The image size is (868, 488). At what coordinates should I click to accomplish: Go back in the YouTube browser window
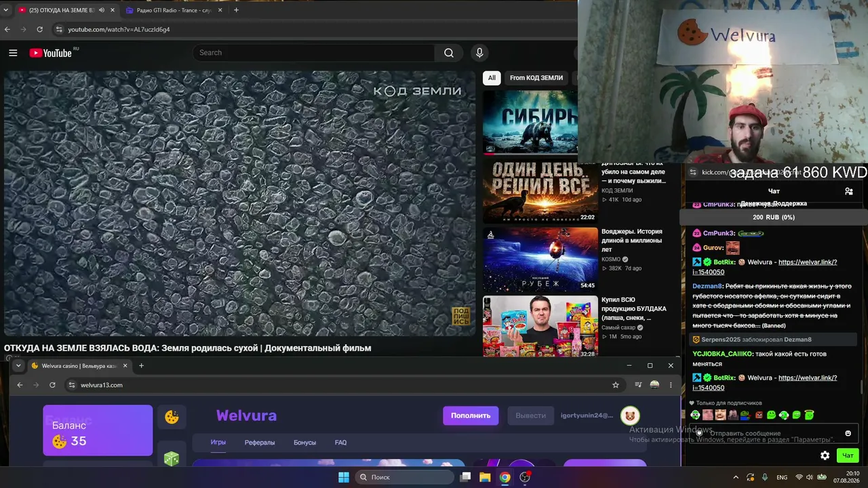point(7,29)
